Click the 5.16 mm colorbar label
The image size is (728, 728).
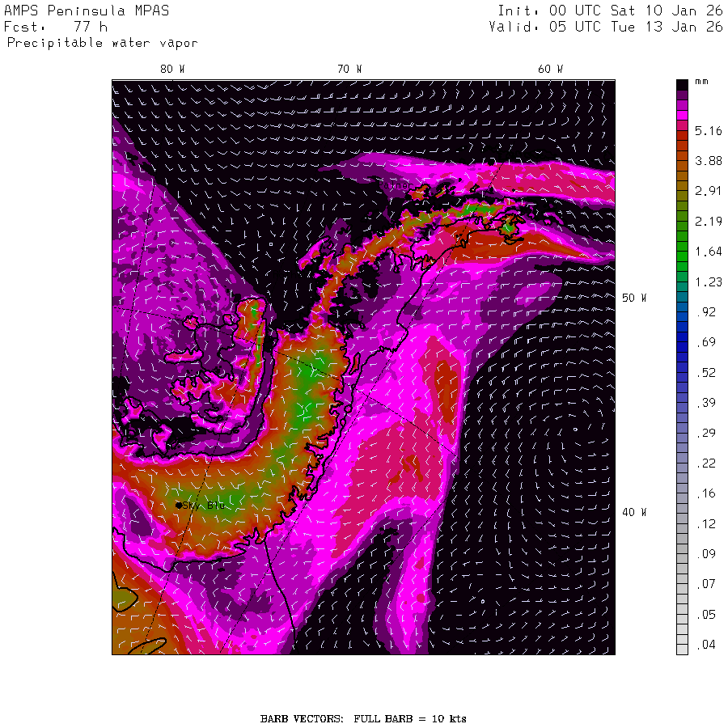pos(708,131)
